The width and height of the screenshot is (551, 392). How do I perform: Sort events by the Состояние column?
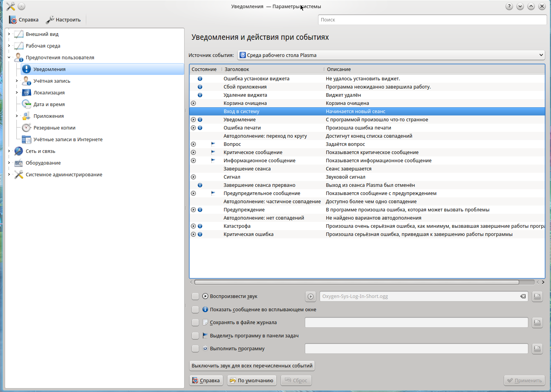tap(205, 69)
